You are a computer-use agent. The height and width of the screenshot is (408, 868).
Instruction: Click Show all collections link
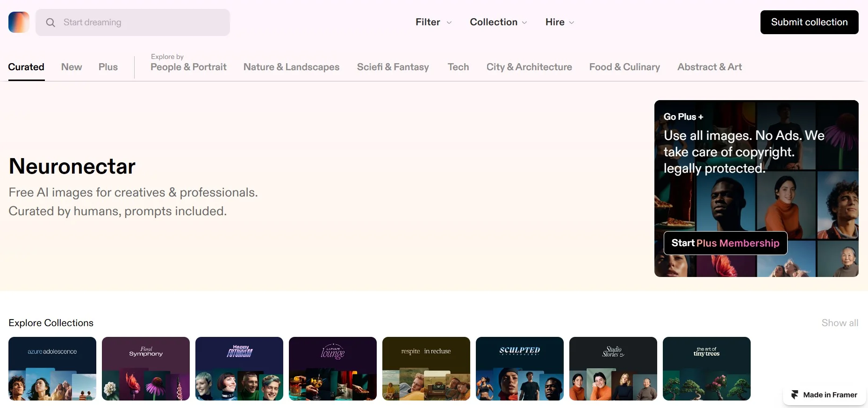840,323
